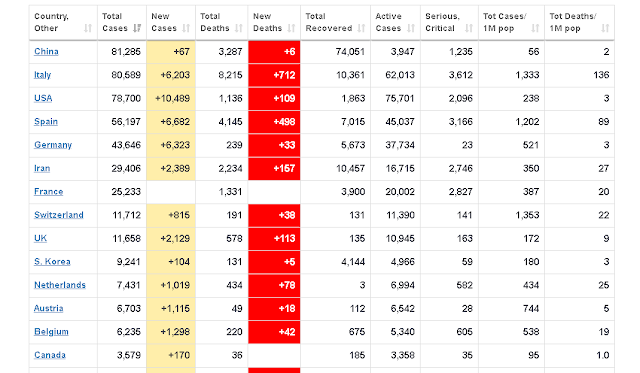Visit the Belgium country page

51,331
